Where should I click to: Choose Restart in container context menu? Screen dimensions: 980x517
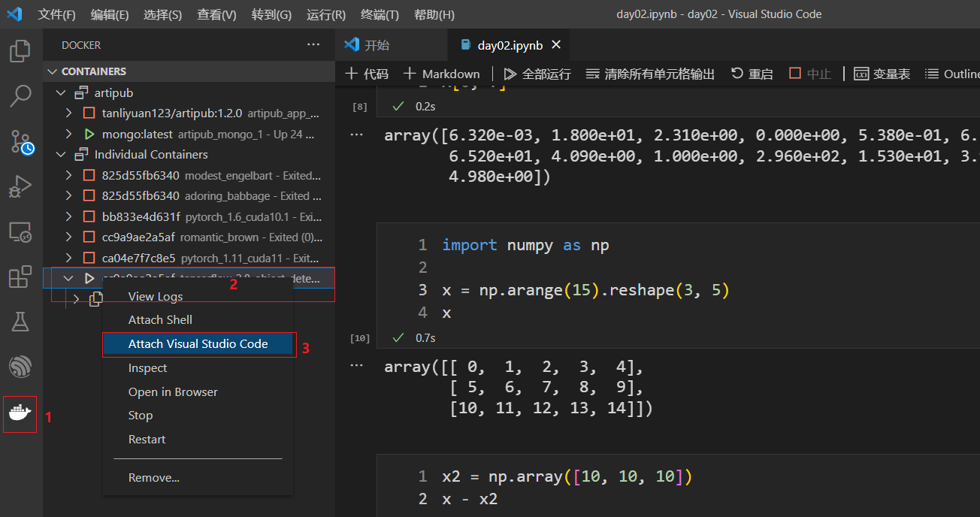tap(198, 440)
